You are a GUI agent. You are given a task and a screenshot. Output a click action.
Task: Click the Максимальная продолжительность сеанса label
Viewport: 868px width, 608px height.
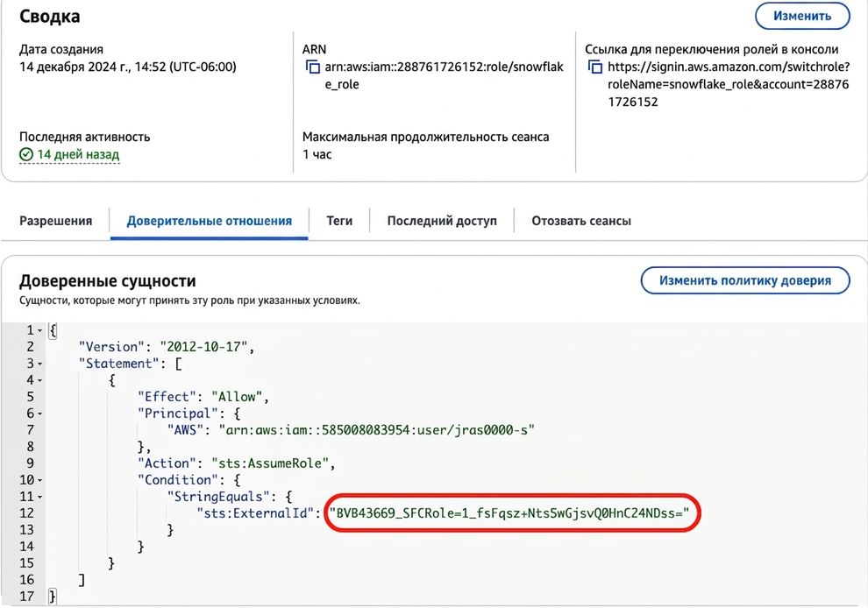pyautogui.click(x=426, y=137)
